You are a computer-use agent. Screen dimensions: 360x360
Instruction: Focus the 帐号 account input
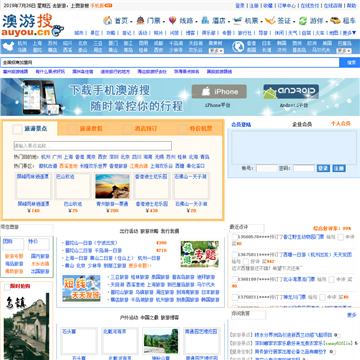(267, 168)
